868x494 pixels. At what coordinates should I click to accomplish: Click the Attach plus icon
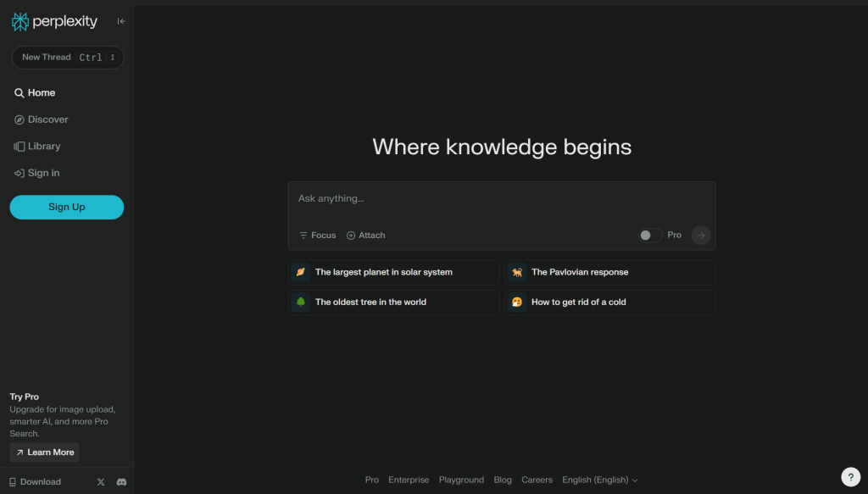pyautogui.click(x=351, y=236)
